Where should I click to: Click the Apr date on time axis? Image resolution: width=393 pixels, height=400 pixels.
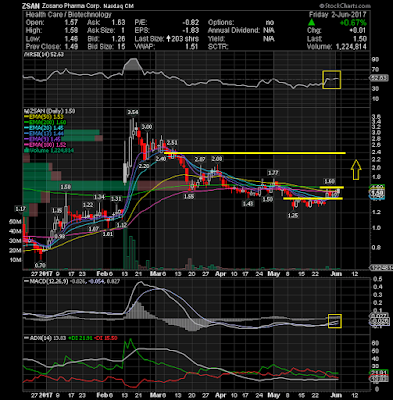[220, 274]
